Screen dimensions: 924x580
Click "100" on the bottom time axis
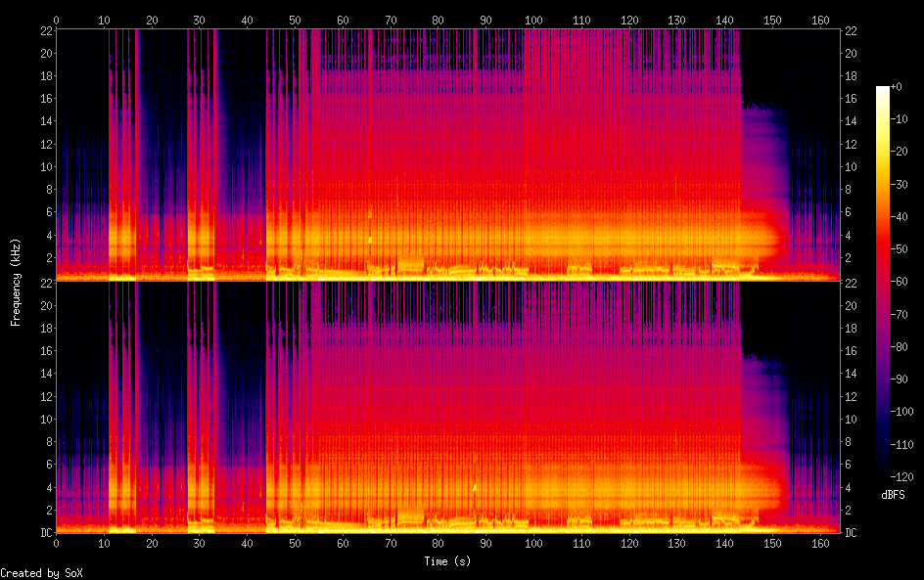533,544
